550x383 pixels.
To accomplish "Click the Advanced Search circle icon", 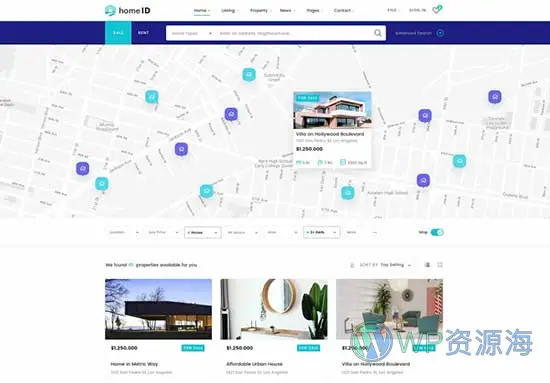I will (440, 33).
